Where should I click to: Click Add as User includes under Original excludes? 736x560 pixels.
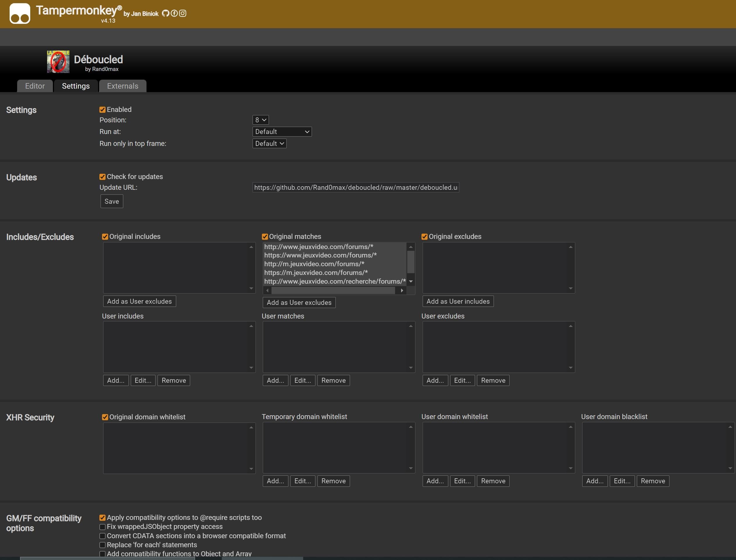458,301
